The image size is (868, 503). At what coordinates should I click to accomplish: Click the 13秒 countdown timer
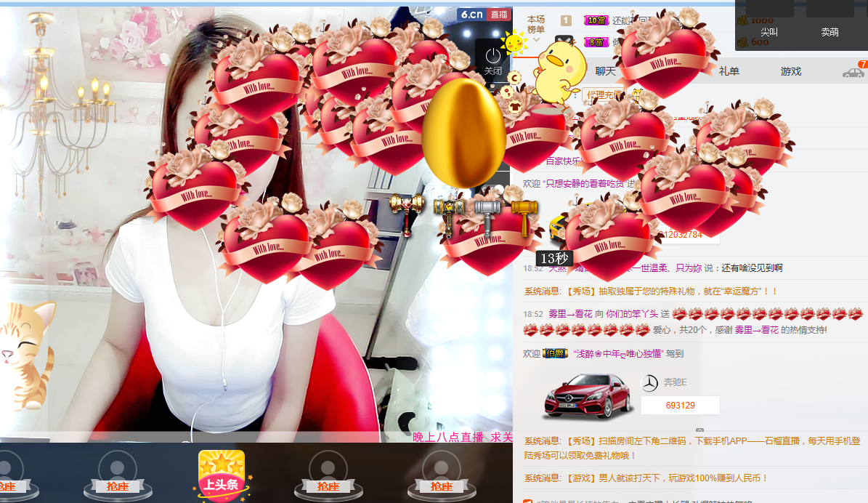[x=554, y=259]
